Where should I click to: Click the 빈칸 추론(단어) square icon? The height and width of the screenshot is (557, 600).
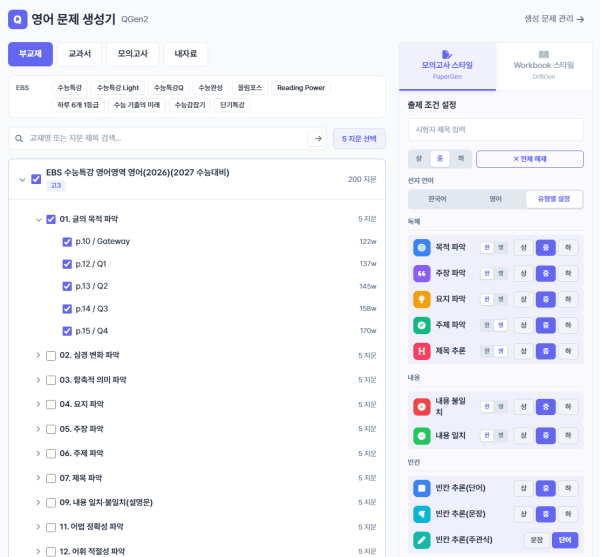click(x=422, y=488)
